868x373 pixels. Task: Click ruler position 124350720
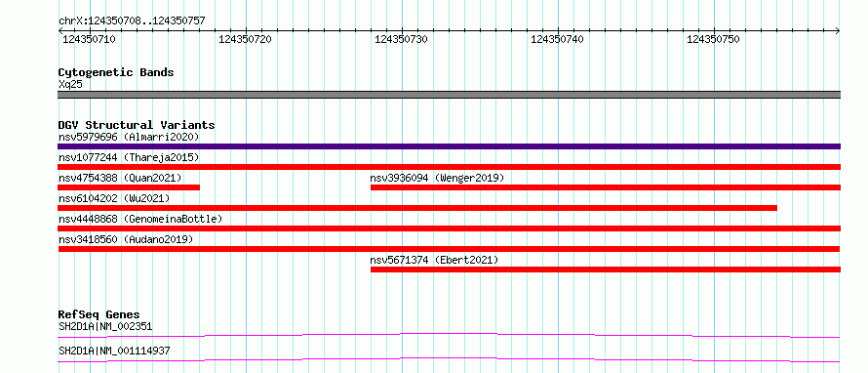[245, 39]
